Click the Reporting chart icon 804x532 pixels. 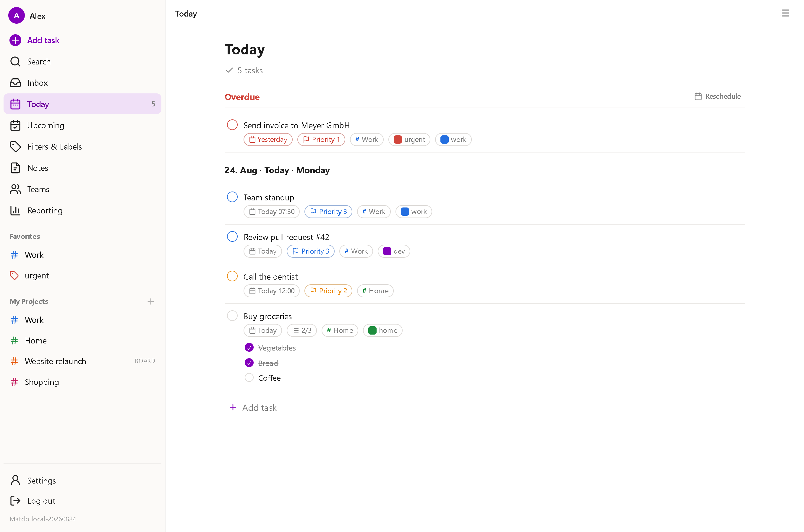[15, 210]
